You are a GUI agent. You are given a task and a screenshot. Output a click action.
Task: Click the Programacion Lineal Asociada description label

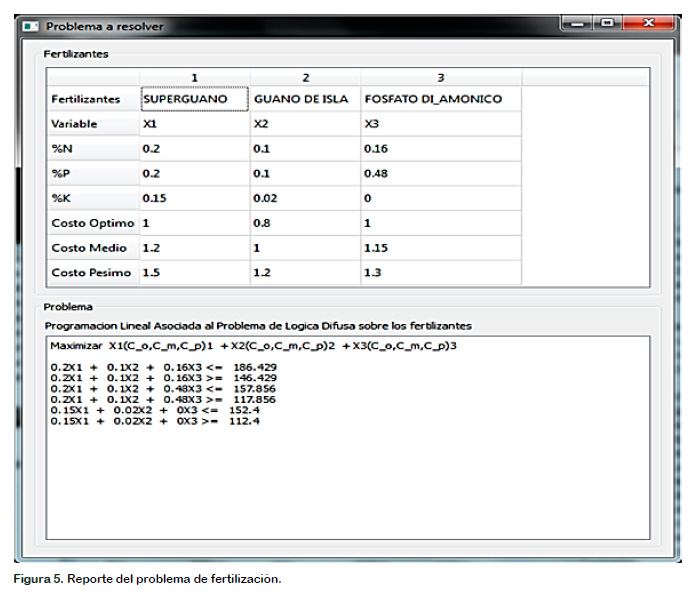tap(258, 326)
